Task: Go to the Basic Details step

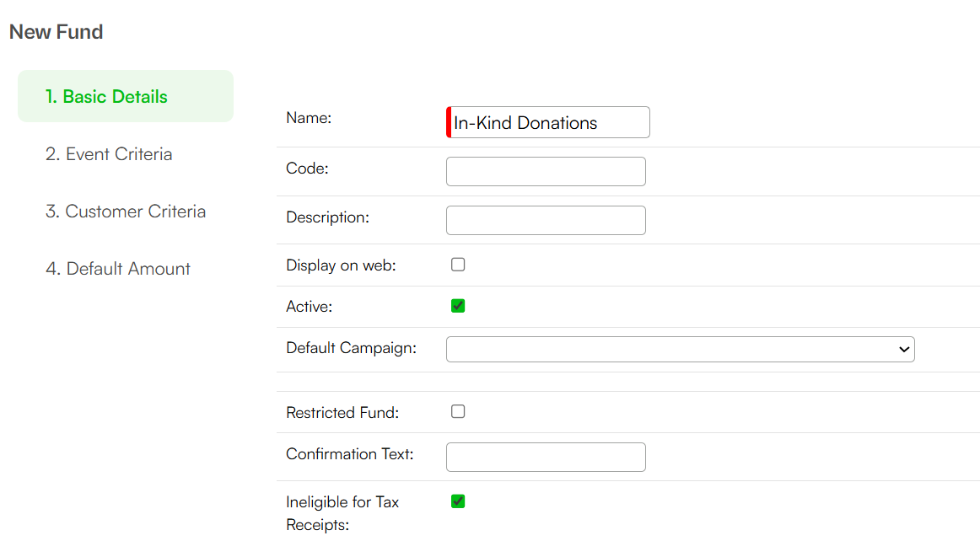Action: (x=126, y=96)
